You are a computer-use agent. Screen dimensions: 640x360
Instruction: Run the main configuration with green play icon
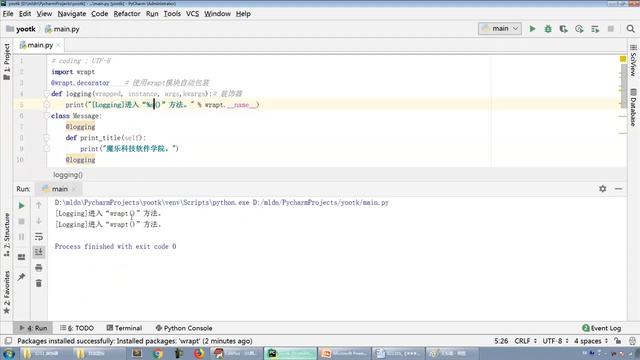pyautogui.click(x=532, y=29)
